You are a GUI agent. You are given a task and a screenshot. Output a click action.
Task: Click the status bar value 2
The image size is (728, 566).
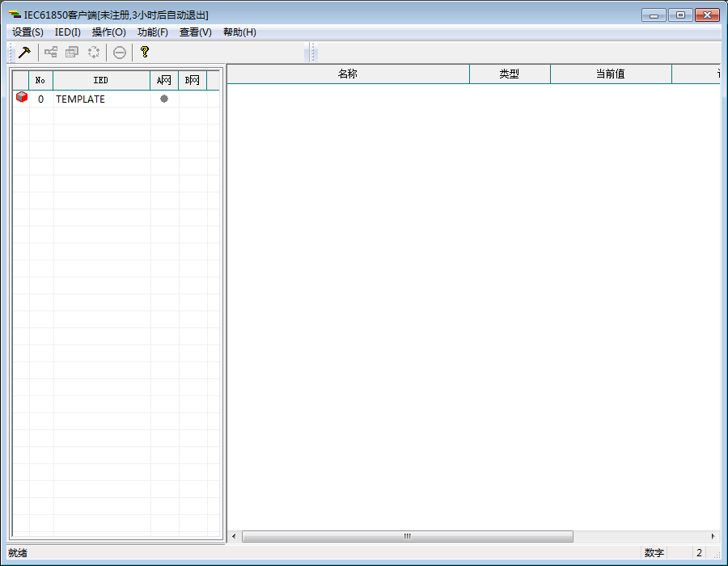699,552
